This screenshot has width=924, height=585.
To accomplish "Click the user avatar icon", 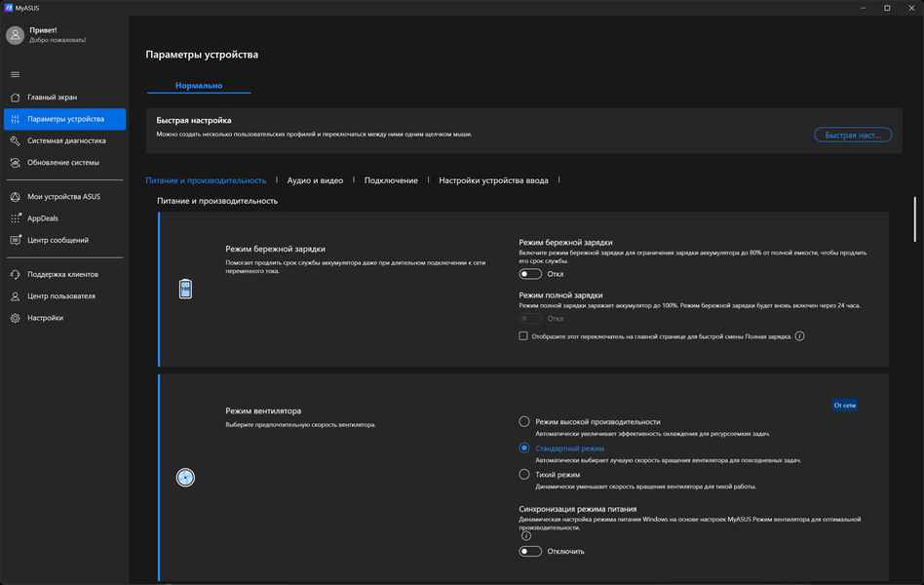I will point(15,35).
